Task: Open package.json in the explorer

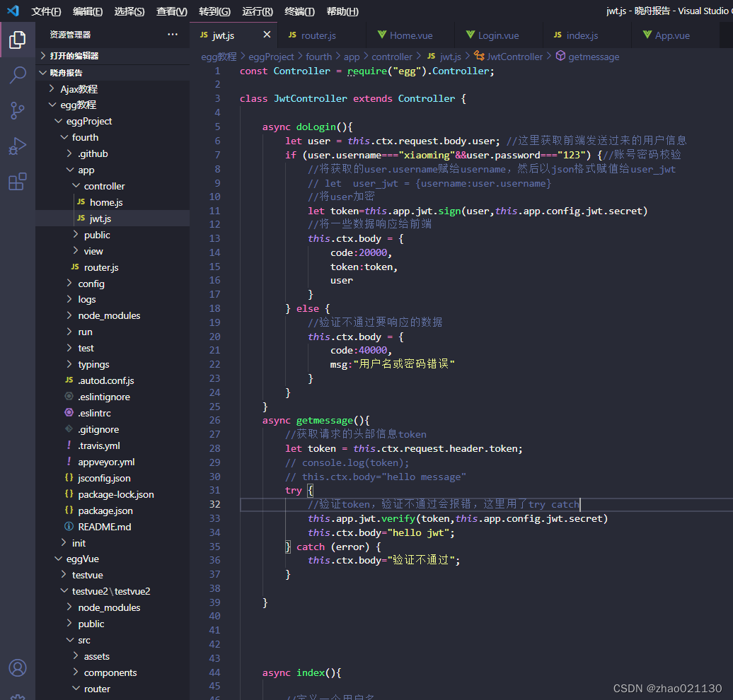Action: coord(105,511)
